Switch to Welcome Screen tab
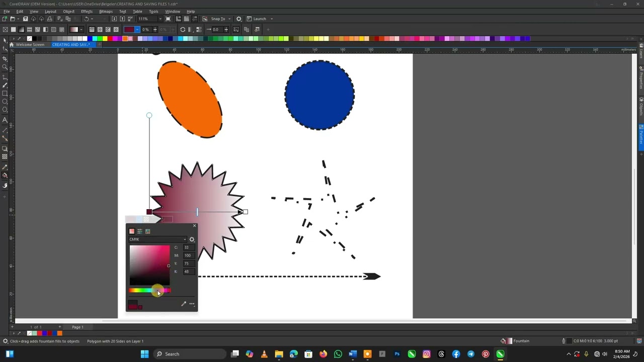Viewport: 644px width, 362px height. pyautogui.click(x=30, y=44)
